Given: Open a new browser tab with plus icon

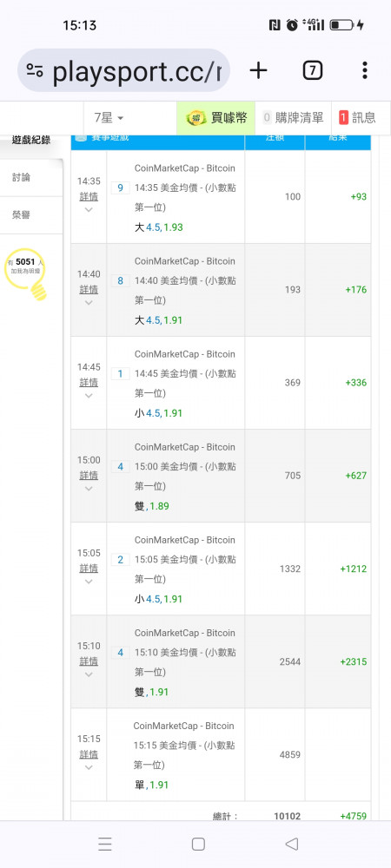Looking at the screenshot, I should click(x=258, y=70).
